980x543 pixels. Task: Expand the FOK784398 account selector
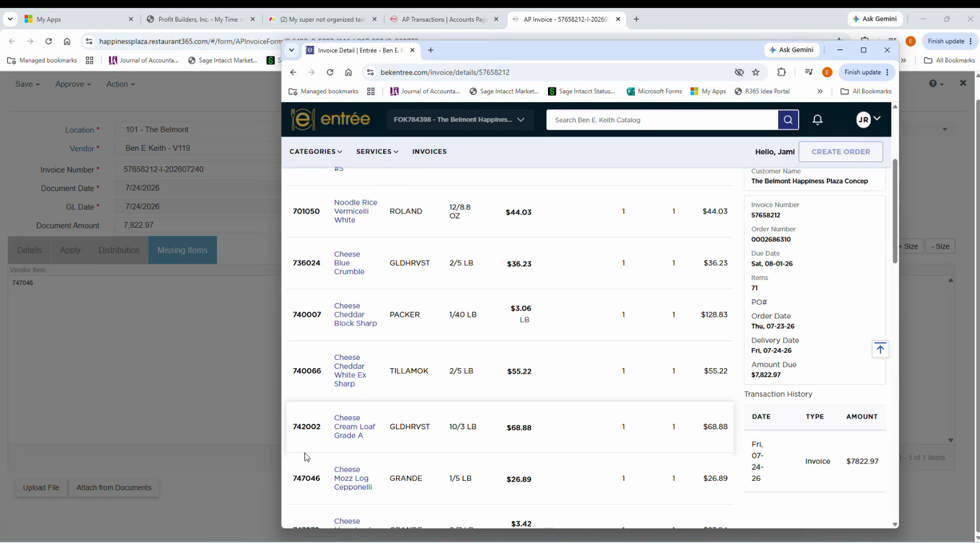[459, 120]
